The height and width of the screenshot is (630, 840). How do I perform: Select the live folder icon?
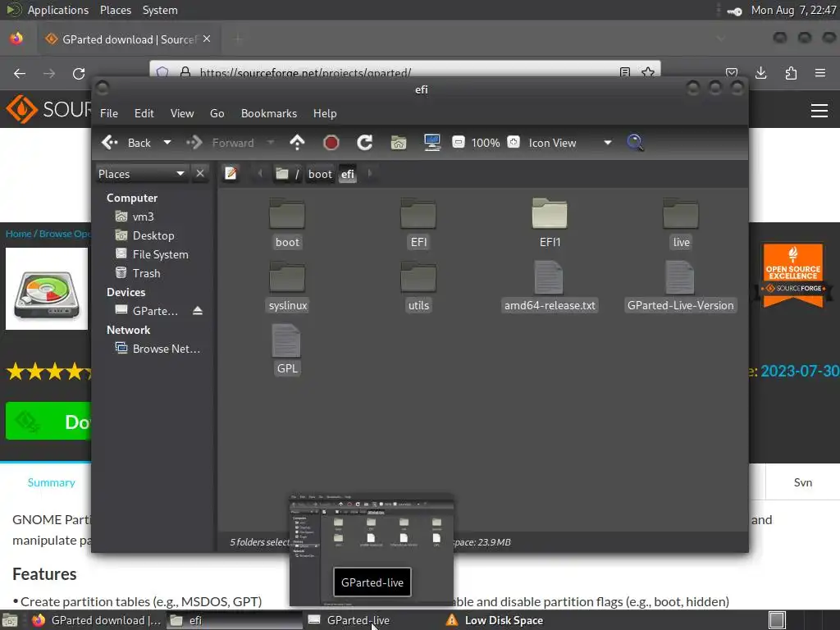[680, 214]
